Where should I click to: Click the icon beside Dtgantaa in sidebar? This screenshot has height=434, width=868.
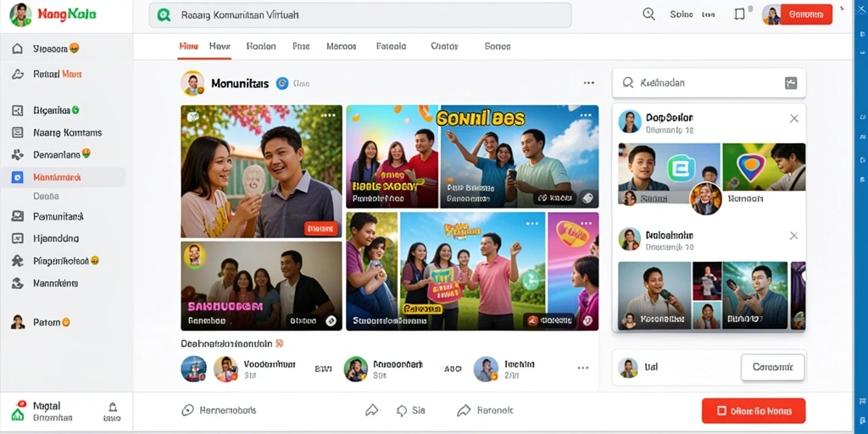pos(18,111)
